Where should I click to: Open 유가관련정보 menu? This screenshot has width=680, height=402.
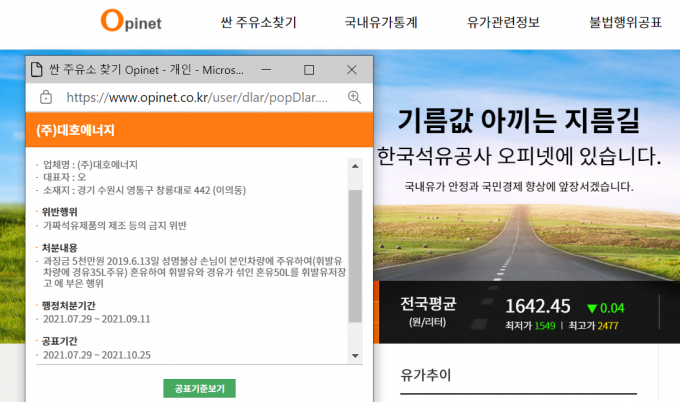[503, 22]
